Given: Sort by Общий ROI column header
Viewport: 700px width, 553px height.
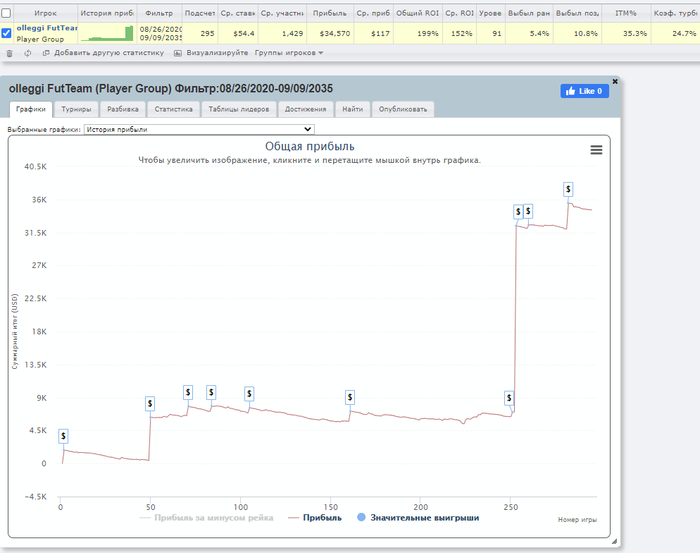Looking at the screenshot, I should (x=417, y=13).
